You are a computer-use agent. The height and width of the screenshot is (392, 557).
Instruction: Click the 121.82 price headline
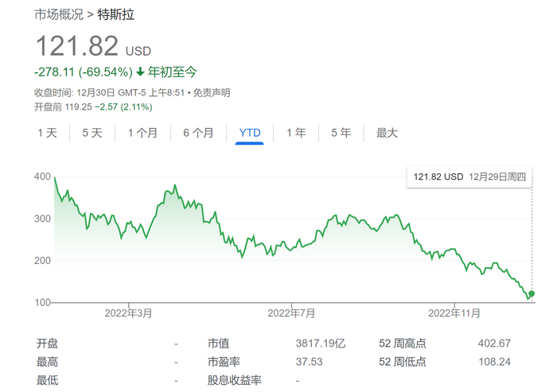(x=77, y=46)
